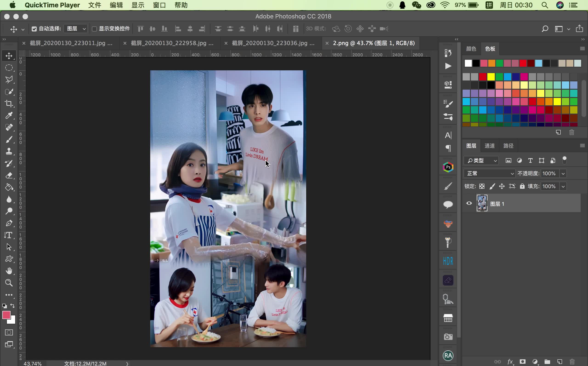Select the Elliptical Marquee tool
Screen dimensions: 588x366
9,68
